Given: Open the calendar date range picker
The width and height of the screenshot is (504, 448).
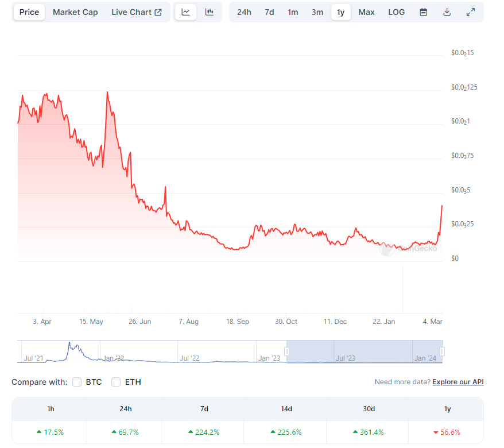Looking at the screenshot, I should click(423, 12).
